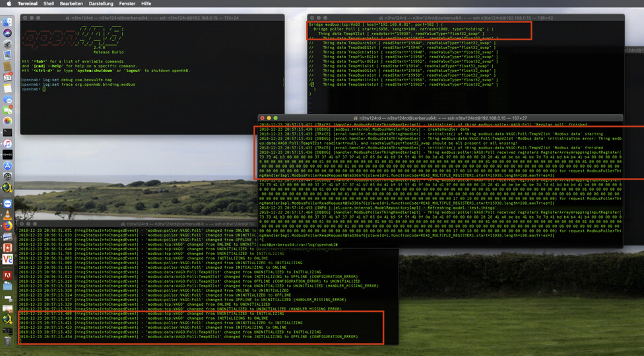This screenshot has height=356, width=644.
Task: Click title bar of openHAB console window
Action: pos(152,18)
